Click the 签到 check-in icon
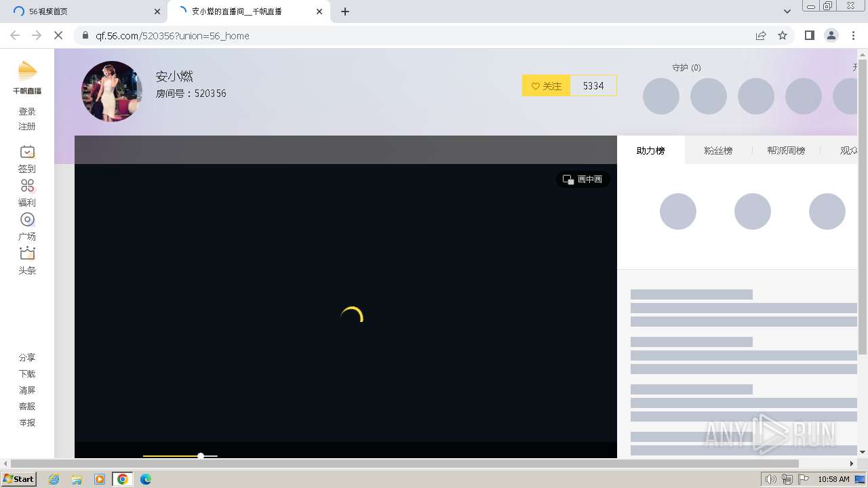 coord(27,152)
